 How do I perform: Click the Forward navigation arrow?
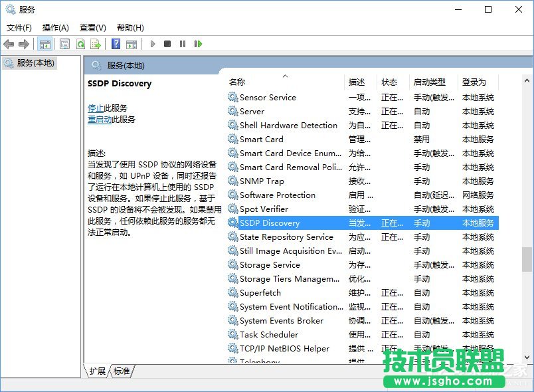click(x=23, y=44)
